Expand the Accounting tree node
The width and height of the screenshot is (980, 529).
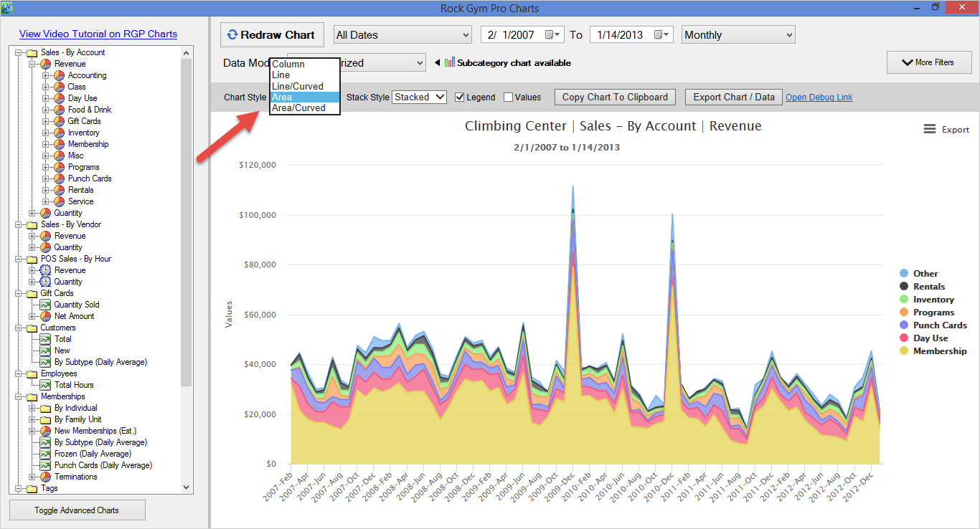coord(45,75)
